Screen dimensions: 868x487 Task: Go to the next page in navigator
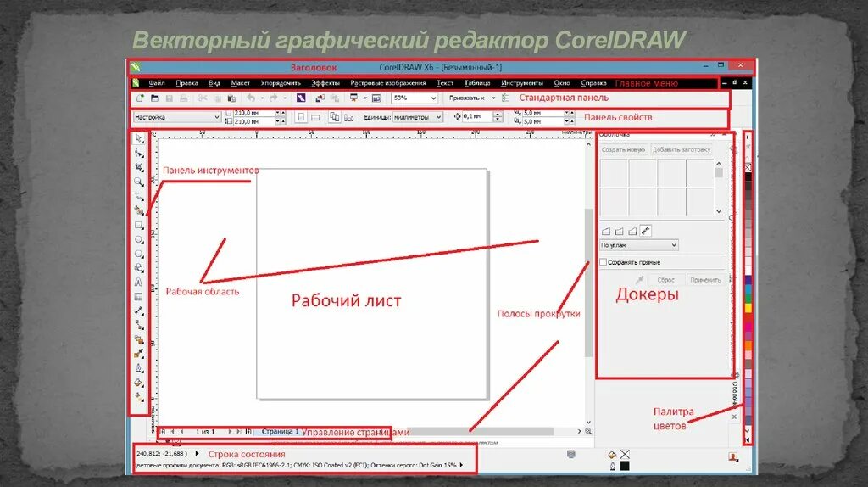(x=230, y=432)
